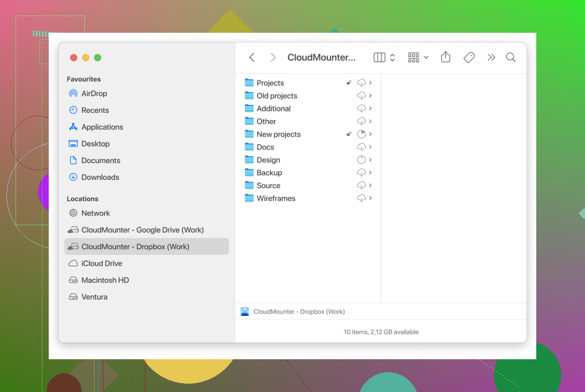Viewport: 585px width, 392px height.
Task: Select CloudMounter - Dropbox (Work) location
Action: (147, 246)
